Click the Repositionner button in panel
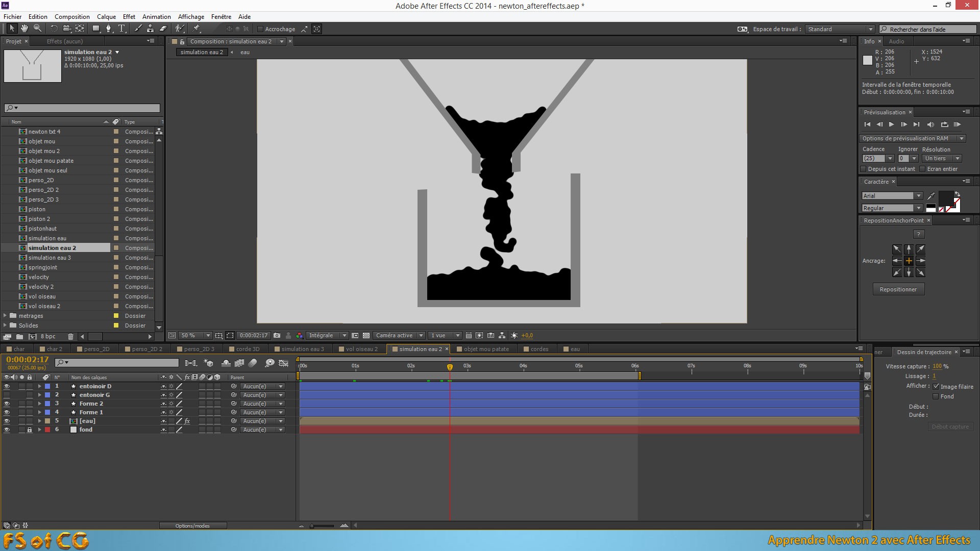The image size is (980, 551). 898,289
